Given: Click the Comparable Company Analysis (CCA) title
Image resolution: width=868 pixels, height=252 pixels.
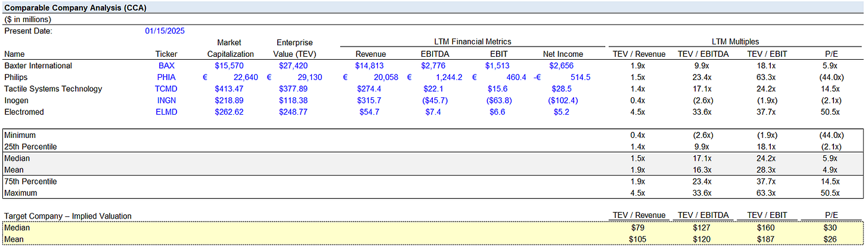Looking at the screenshot, I should tap(75, 8).
